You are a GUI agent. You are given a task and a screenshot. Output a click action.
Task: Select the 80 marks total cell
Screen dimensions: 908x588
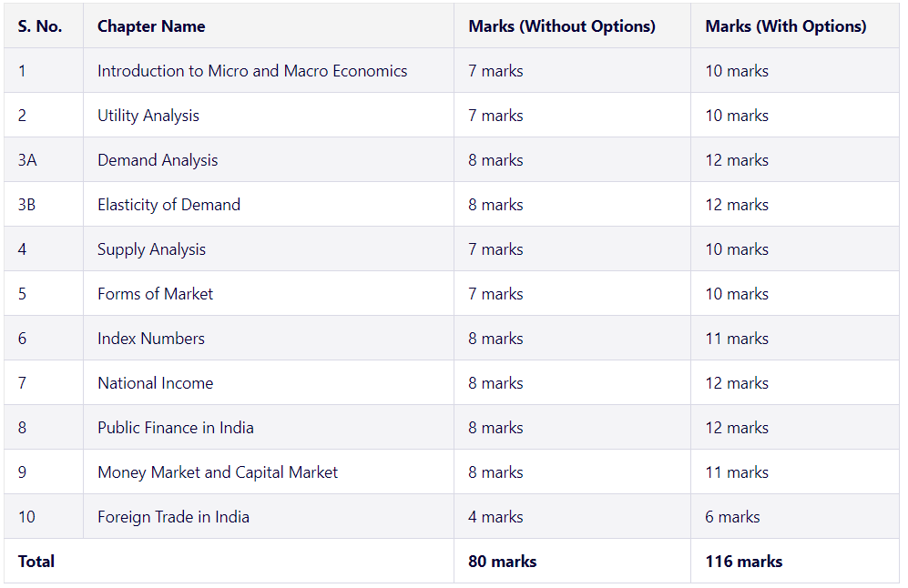click(x=503, y=561)
